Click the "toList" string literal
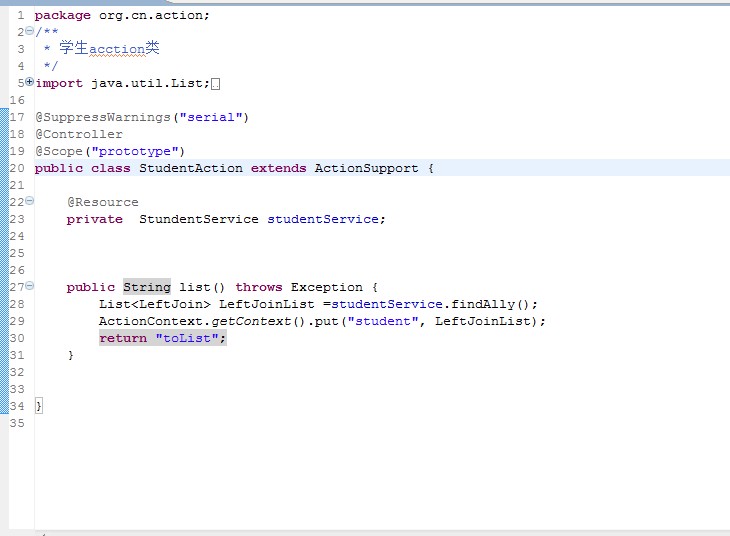Screen dimensions: 730x536 click(x=187, y=338)
